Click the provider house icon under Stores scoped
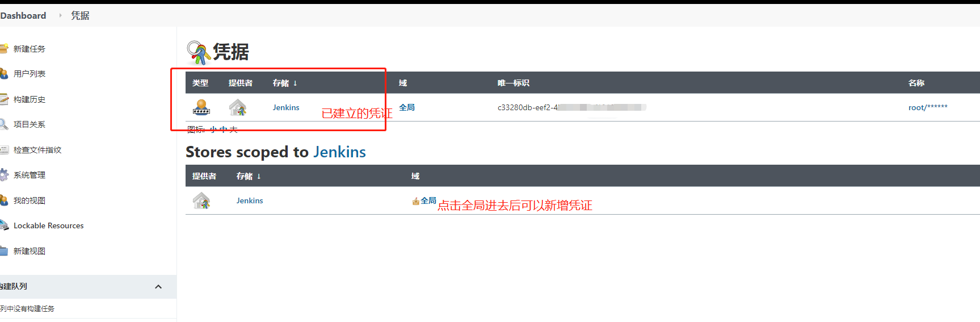This screenshot has height=322, width=980. pos(201,200)
